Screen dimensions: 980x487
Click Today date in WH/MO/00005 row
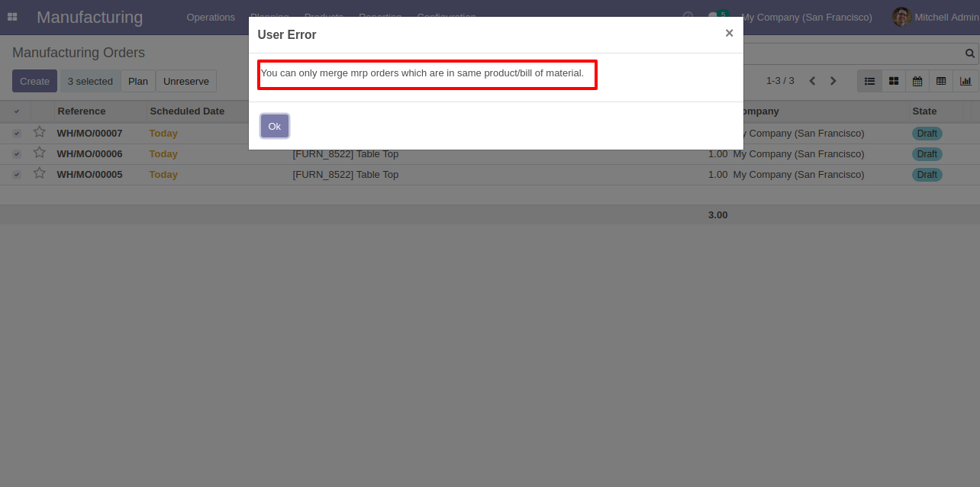(163, 175)
